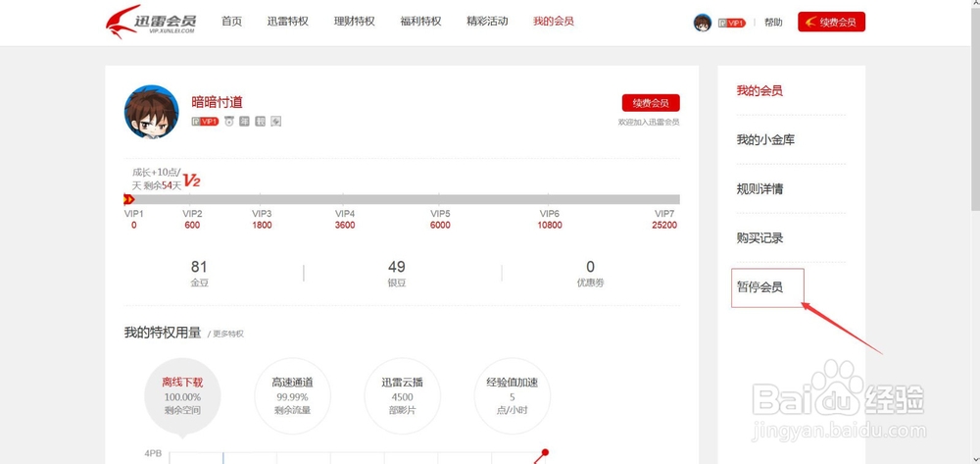The image size is (980, 464).
Task: Click the gray 银 badge icon
Action: (x=260, y=122)
